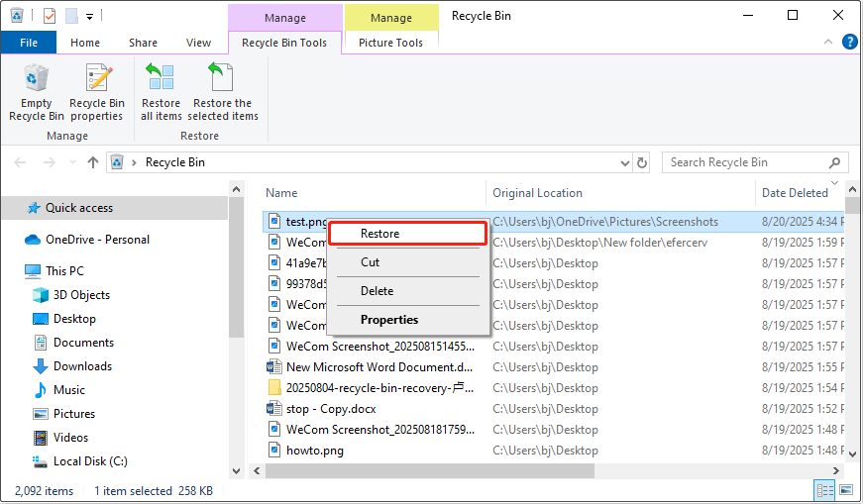Click the file list scroll down arrow
This screenshot has height=504, width=863.
click(852, 454)
